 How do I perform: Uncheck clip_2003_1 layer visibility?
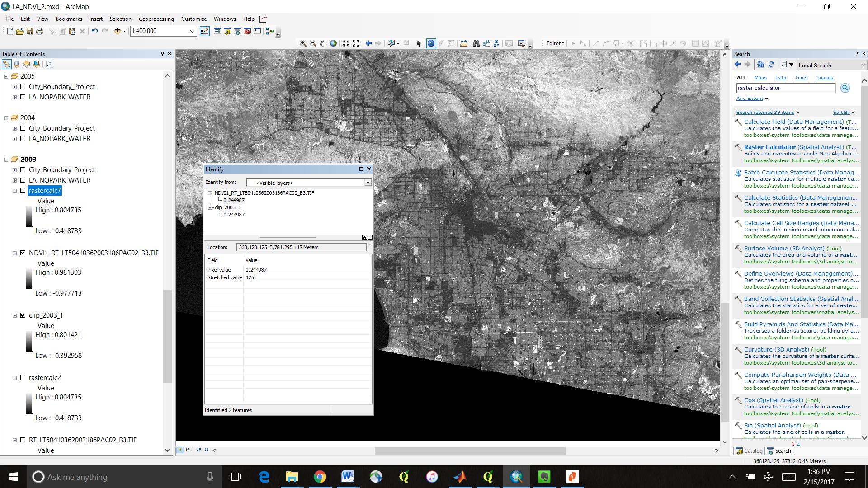point(23,315)
